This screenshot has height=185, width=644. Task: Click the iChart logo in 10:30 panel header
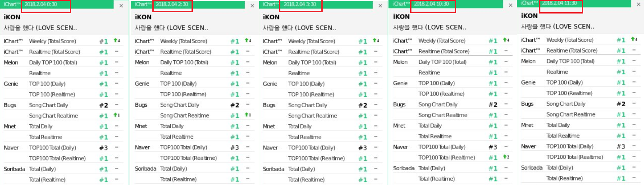(400, 4)
